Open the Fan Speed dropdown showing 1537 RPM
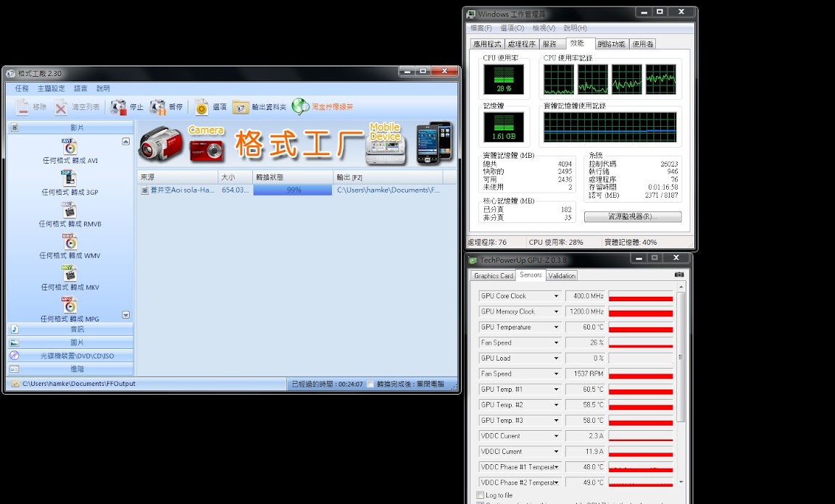 tap(556, 374)
